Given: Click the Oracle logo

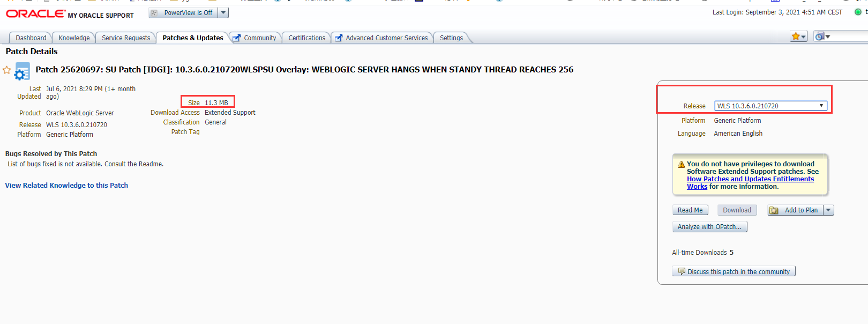Looking at the screenshot, I should pyautogui.click(x=35, y=13).
